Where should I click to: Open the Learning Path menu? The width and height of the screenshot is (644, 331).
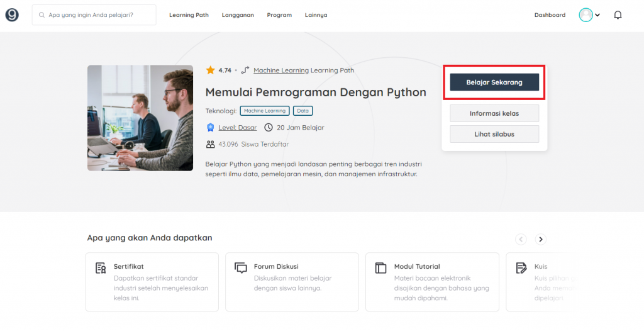pyautogui.click(x=189, y=15)
